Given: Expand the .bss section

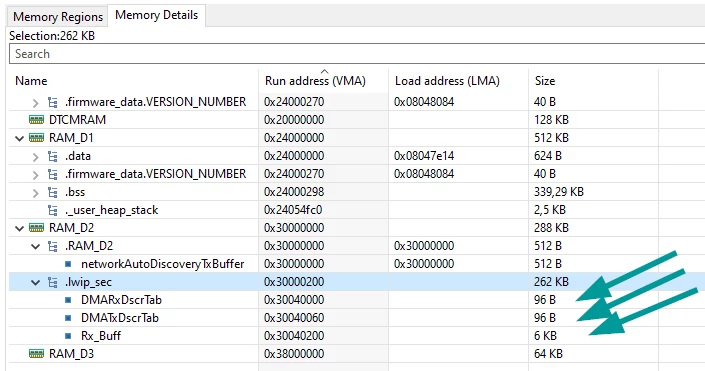Looking at the screenshot, I should pyautogui.click(x=36, y=193).
